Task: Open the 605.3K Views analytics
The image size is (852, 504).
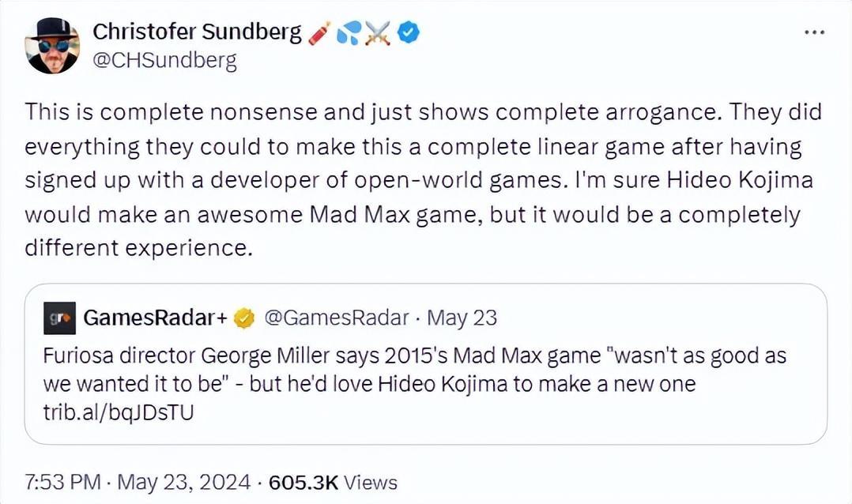Action: pyautogui.click(x=333, y=482)
